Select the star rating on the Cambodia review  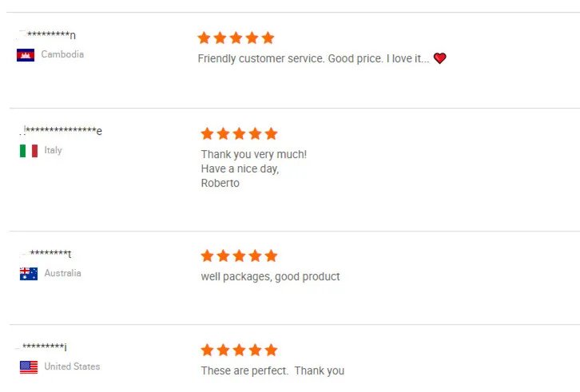236,38
